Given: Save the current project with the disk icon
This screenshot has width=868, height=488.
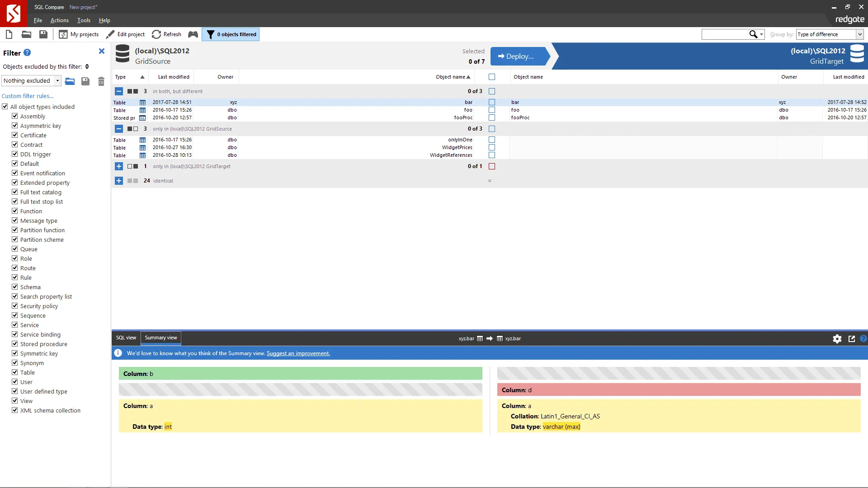Looking at the screenshot, I should [x=43, y=34].
